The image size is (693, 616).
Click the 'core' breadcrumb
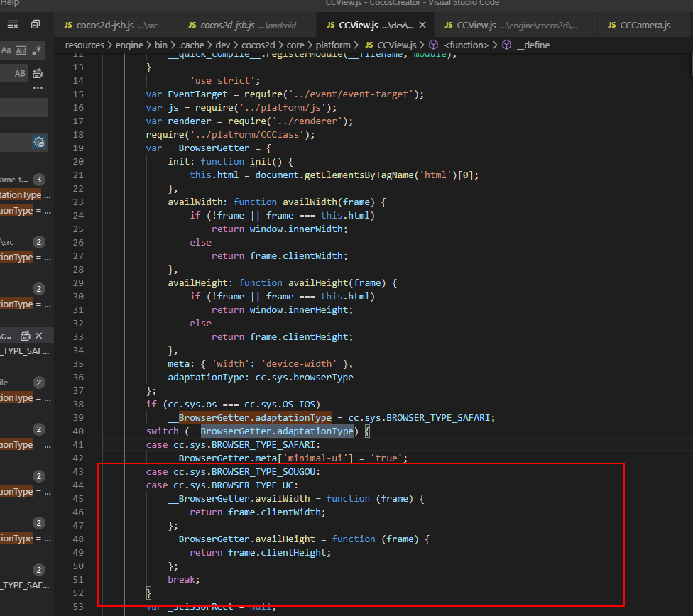[x=295, y=45]
